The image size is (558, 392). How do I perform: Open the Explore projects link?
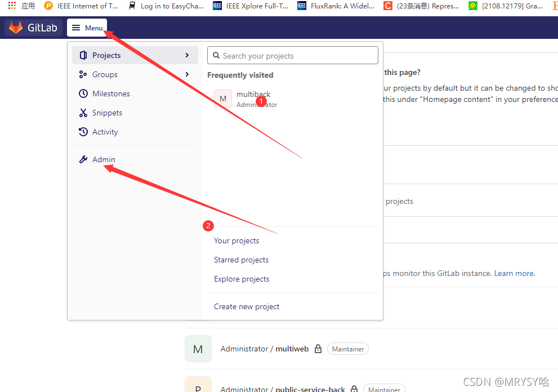pos(242,279)
